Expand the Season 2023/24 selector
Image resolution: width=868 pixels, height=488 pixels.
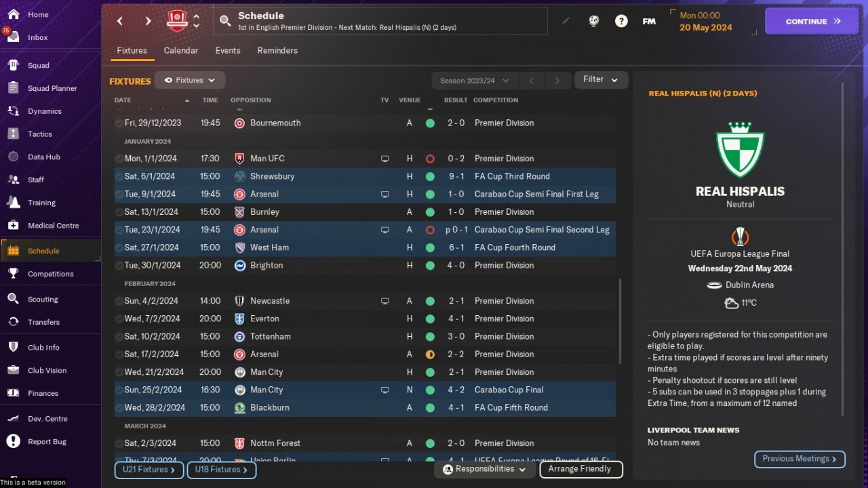(x=474, y=81)
